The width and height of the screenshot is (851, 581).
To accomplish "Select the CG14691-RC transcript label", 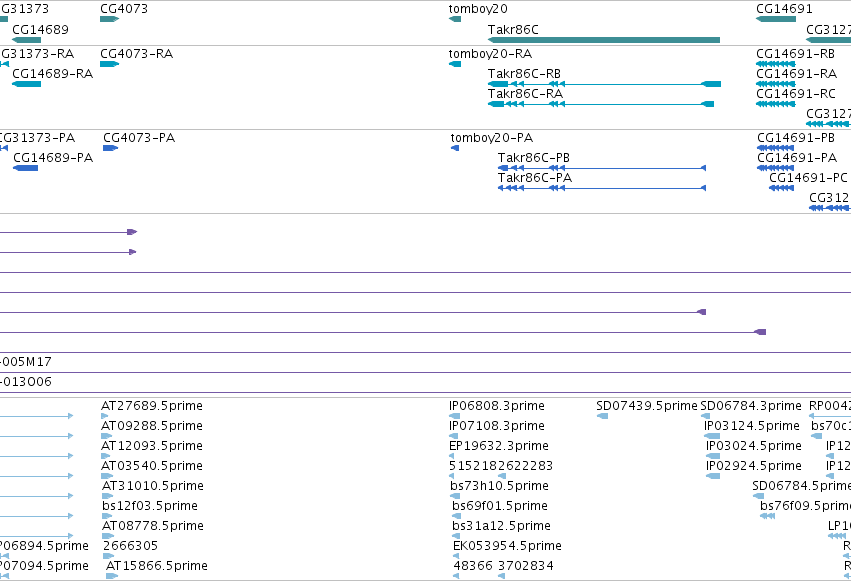I will [x=796, y=94].
